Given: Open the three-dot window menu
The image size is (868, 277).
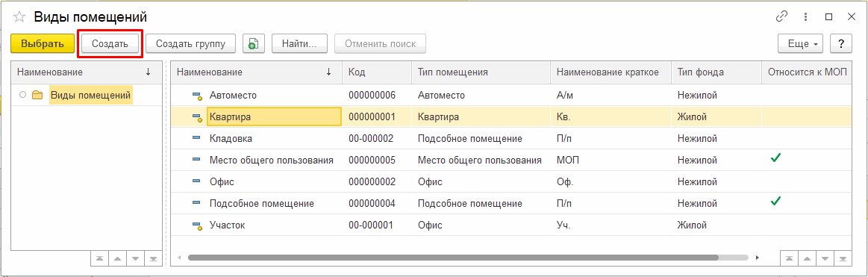Looking at the screenshot, I should [x=805, y=17].
